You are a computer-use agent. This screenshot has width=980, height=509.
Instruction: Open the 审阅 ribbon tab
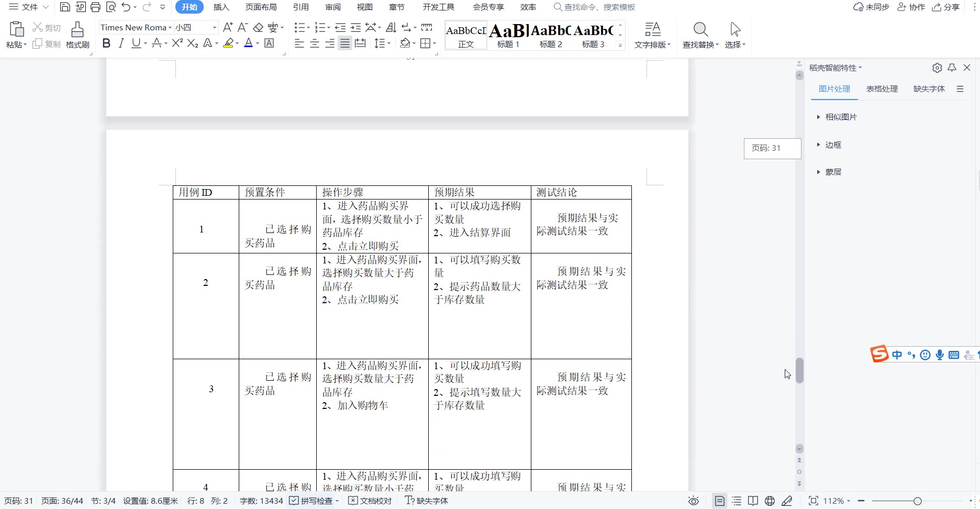[333, 7]
